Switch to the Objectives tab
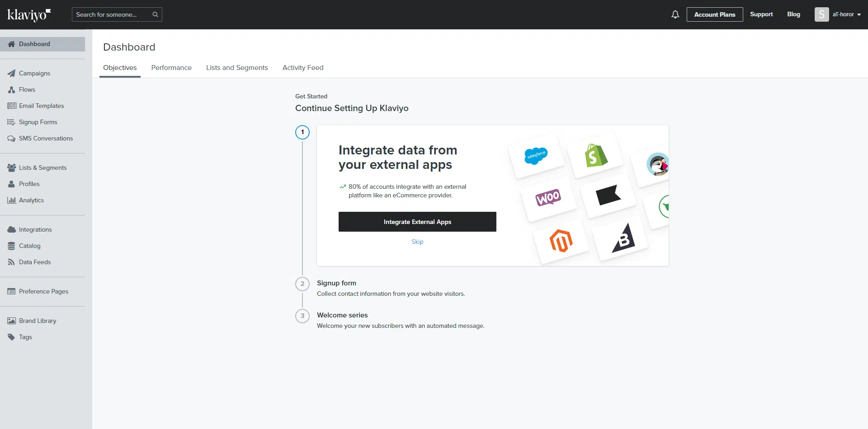The height and width of the screenshot is (429, 868). [120, 68]
